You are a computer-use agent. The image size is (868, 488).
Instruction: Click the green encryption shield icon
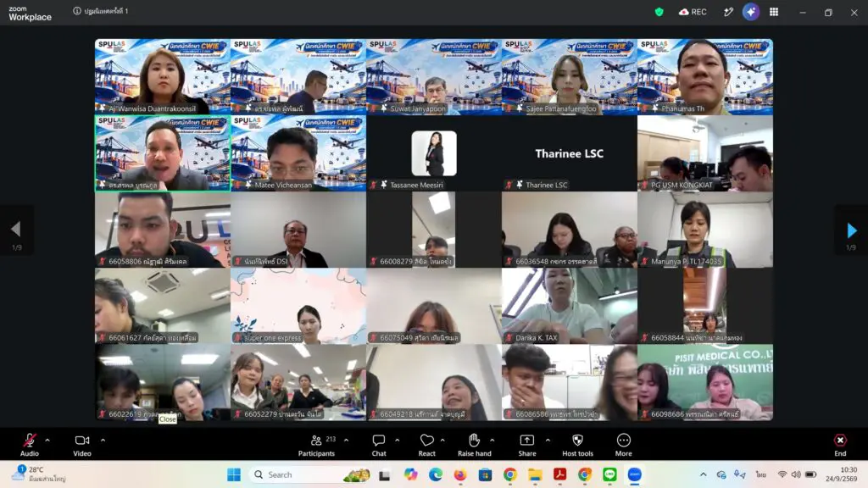click(x=659, y=12)
